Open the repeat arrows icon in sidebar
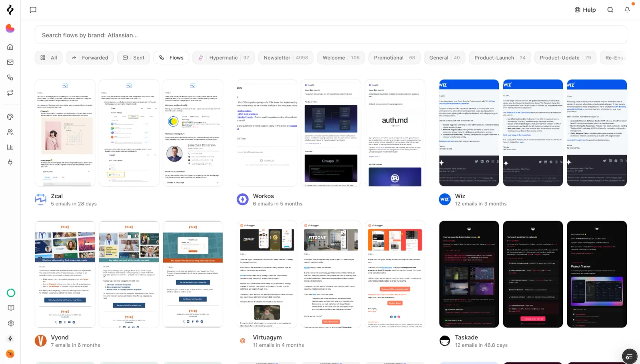The height and width of the screenshot is (364, 640). click(10, 93)
